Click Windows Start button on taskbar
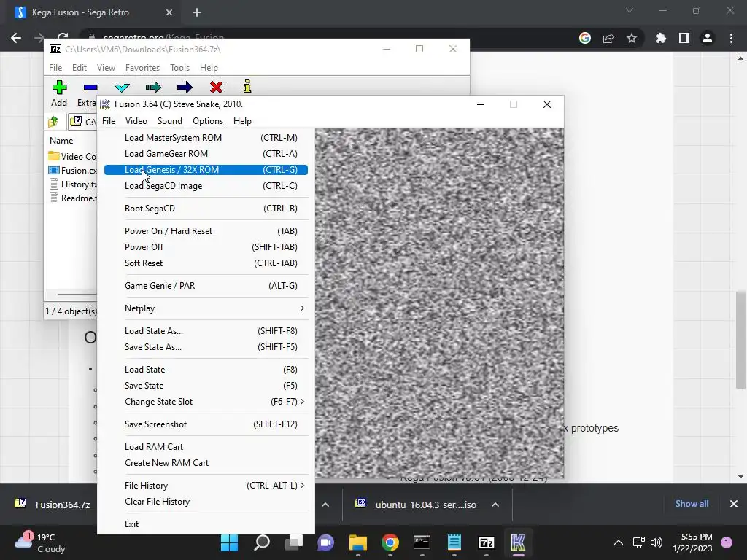 pyautogui.click(x=229, y=542)
